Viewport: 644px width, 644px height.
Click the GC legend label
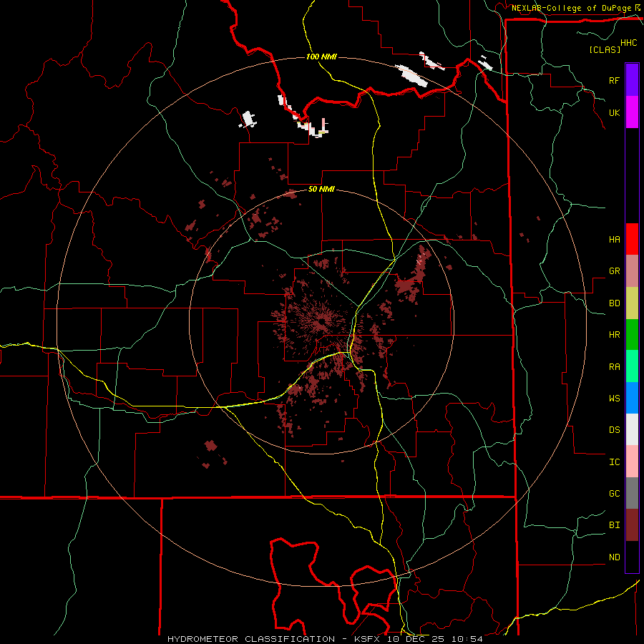(x=614, y=494)
